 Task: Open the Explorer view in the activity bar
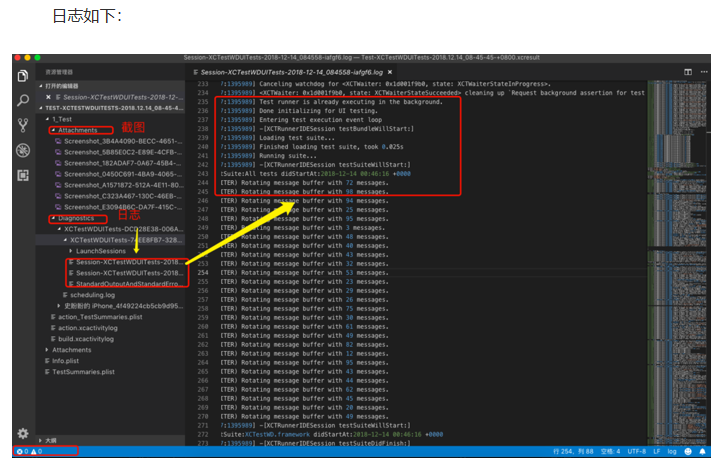23,75
